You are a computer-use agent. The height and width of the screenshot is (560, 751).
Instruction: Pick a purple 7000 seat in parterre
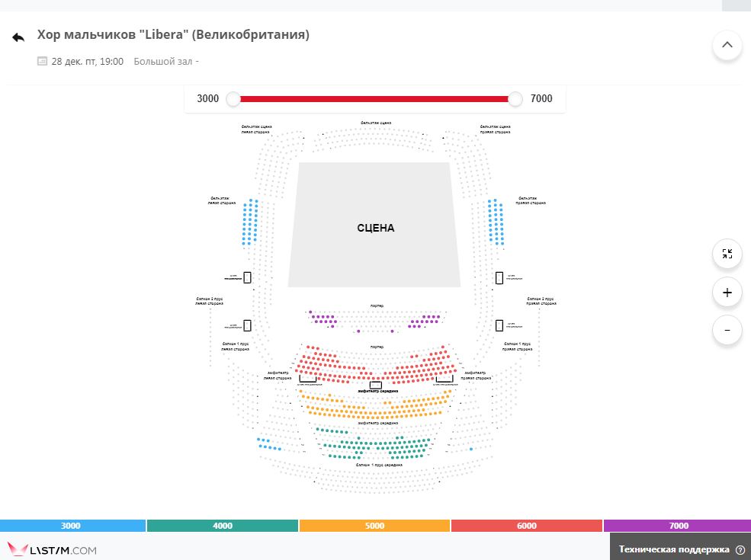(x=319, y=317)
